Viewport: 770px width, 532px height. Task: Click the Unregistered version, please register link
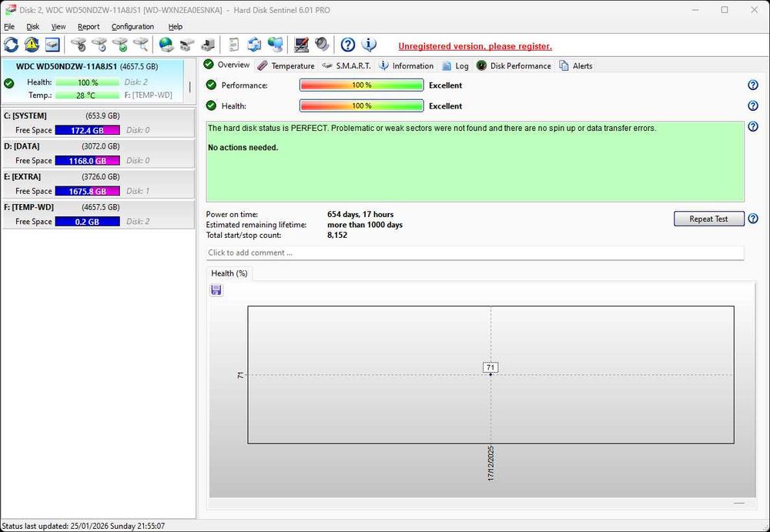tap(475, 46)
